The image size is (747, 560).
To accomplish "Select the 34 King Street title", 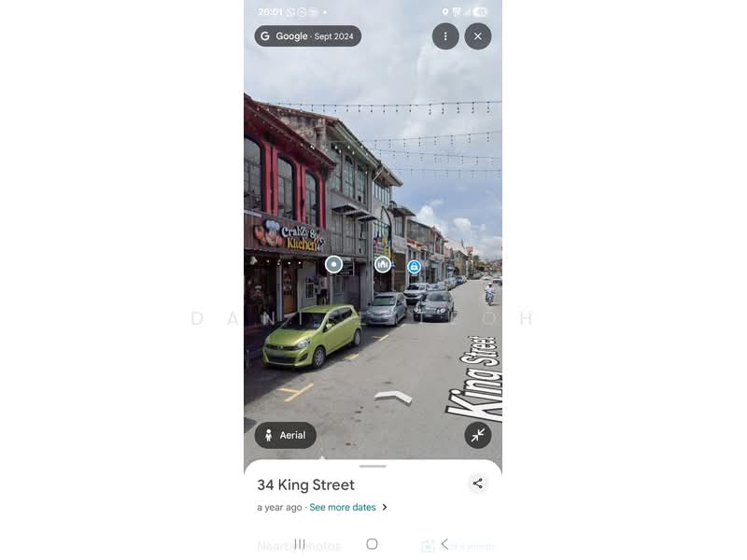I will click(x=305, y=484).
